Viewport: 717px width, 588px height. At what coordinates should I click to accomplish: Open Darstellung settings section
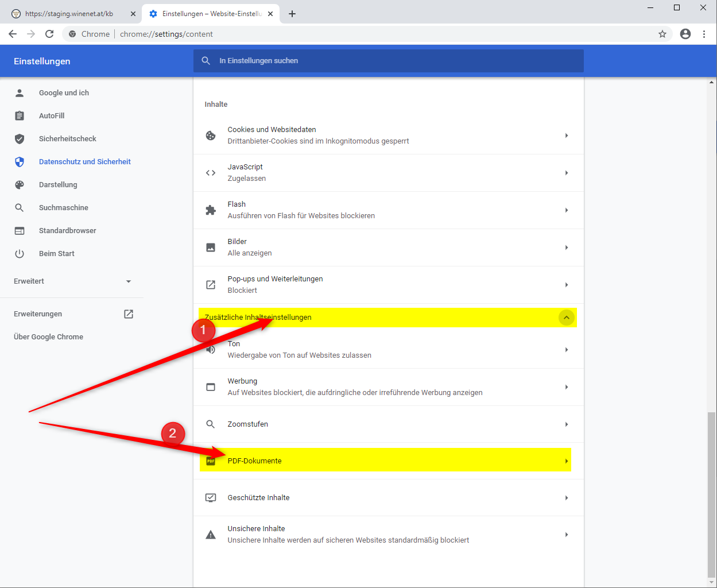click(x=57, y=185)
